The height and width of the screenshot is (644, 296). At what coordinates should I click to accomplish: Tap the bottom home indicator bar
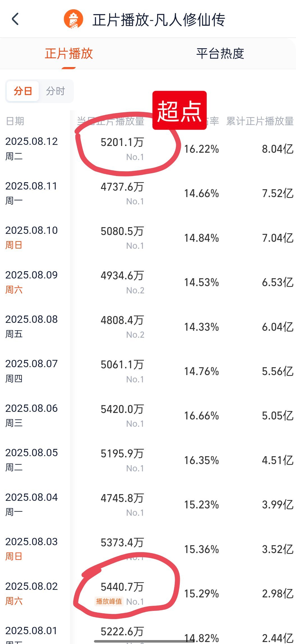click(x=144, y=641)
